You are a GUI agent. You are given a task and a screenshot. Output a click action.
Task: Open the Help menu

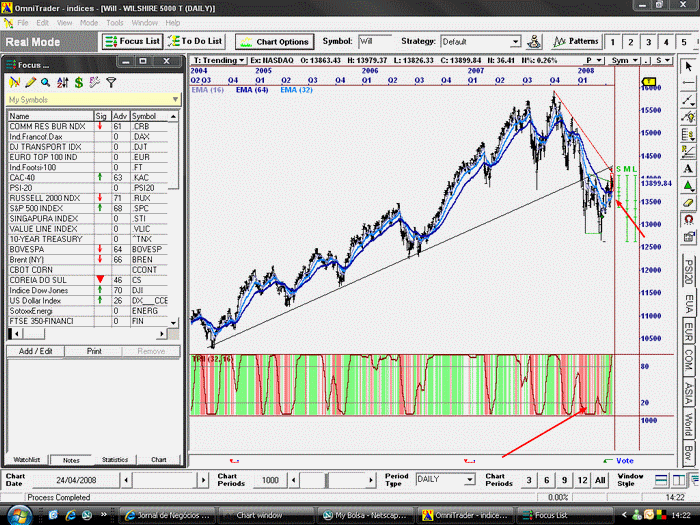173,23
